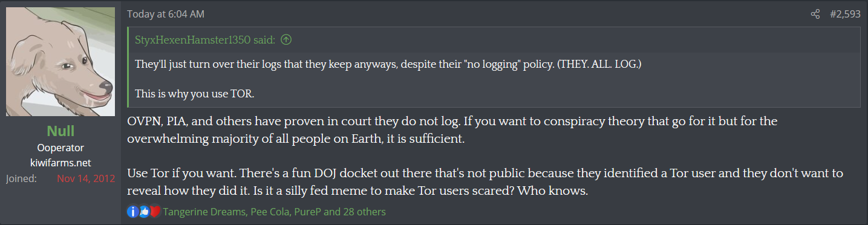Open Null's dog avatar image

pyautogui.click(x=60, y=62)
